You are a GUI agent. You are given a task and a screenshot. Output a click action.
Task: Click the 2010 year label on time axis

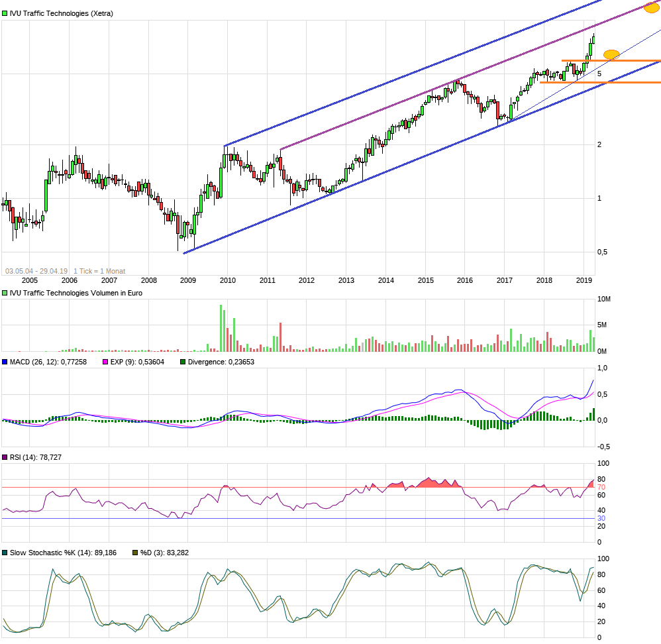(228, 280)
